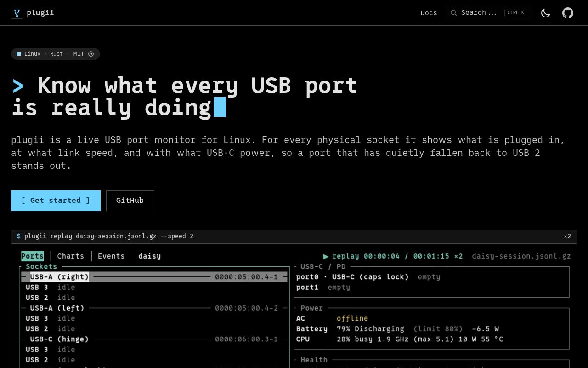The width and height of the screenshot is (588, 368).
Task: Click the ×2 speed indicator in terminal titlebar
Action: click(x=567, y=236)
